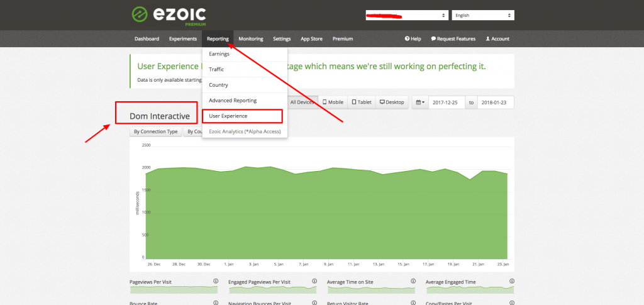Click the end date field 2018-01-23

(496, 103)
